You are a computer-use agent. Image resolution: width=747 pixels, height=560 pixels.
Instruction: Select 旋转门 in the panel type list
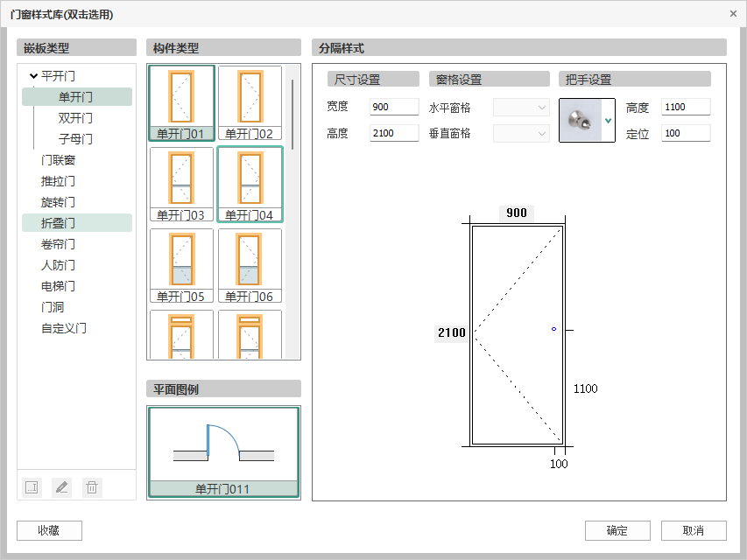(58, 202)
